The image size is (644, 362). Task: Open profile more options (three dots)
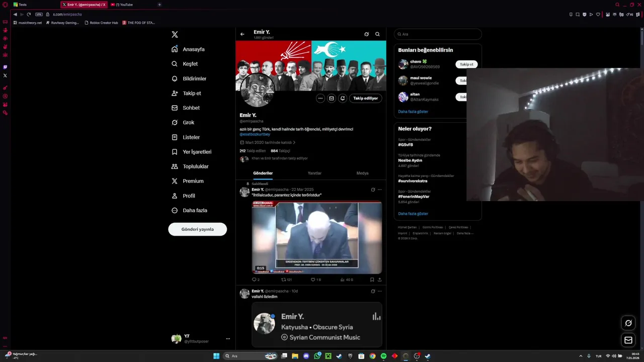pyautogui.click(x=320, y=99)
